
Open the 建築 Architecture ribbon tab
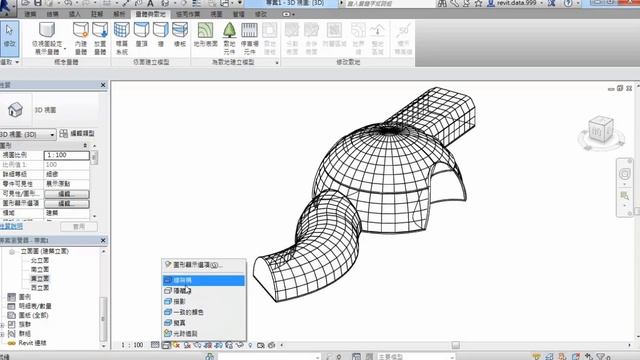pos(30,14)
